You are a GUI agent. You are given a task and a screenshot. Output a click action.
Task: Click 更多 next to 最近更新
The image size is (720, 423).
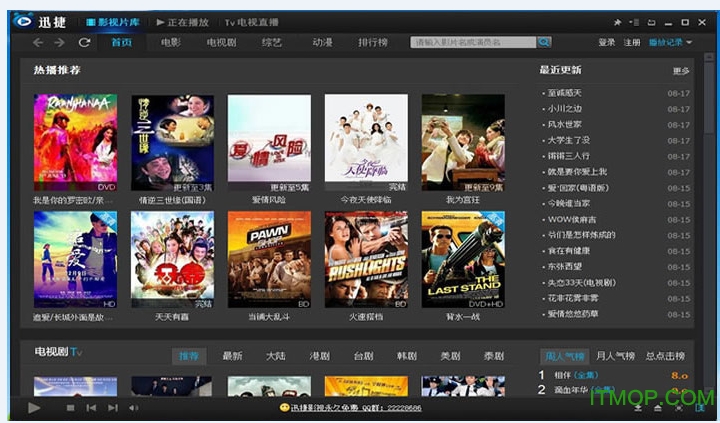[681, 71]
